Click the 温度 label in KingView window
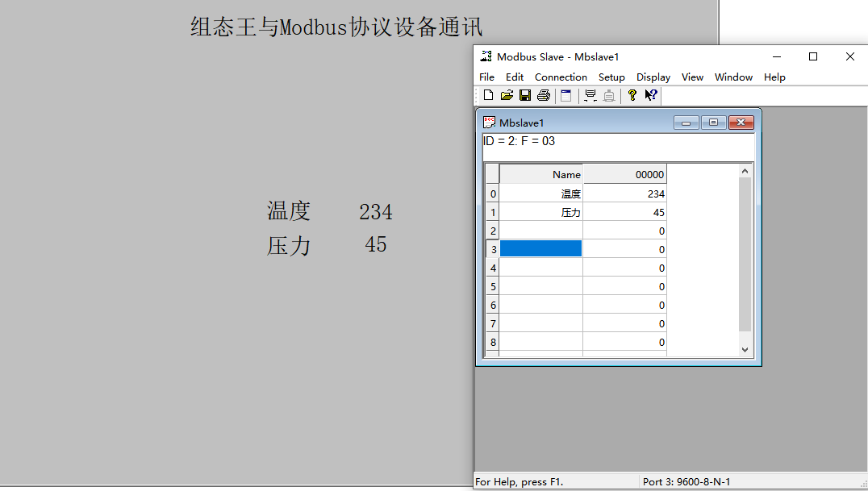 [289, 211]
